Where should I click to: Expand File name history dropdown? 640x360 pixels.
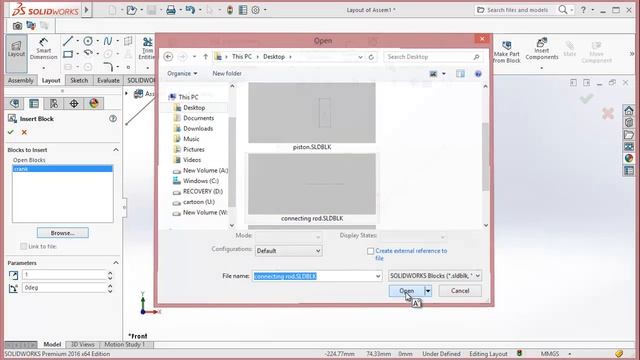[378, 276]
